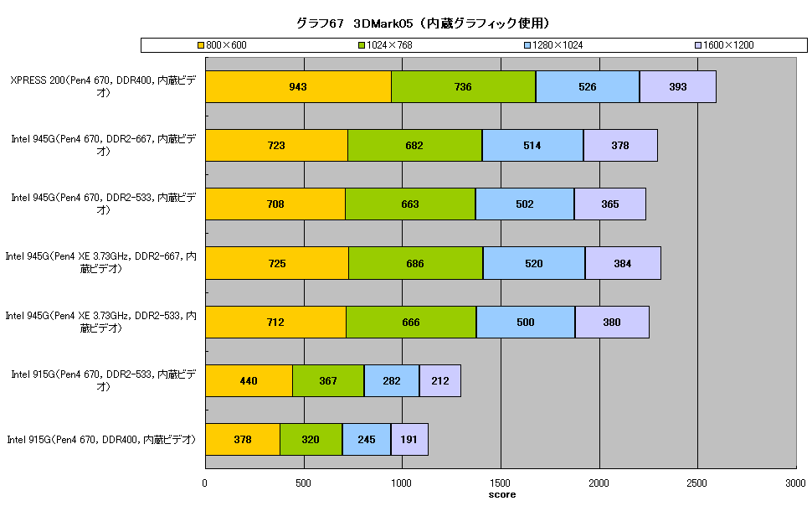Image resolution: width=812 pixels, height=506 pixels.
Task: Select the green bar segment valued 663
Action: pos(410,204)
